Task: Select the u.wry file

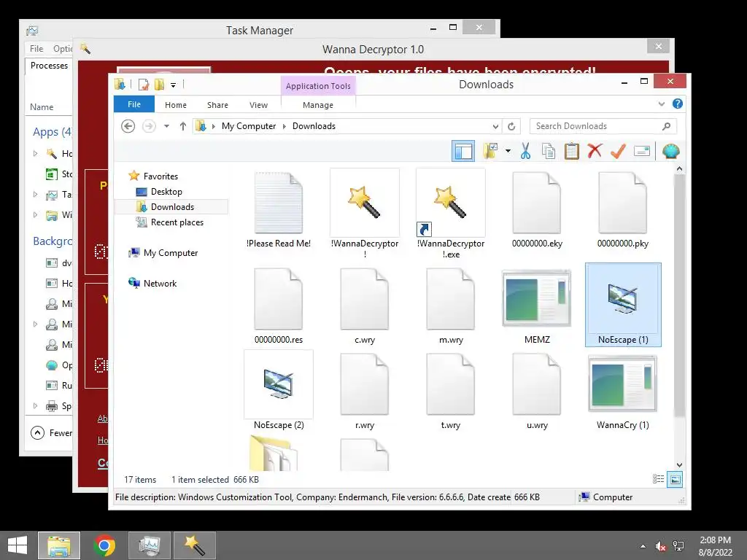Action: tap(537, 392)
